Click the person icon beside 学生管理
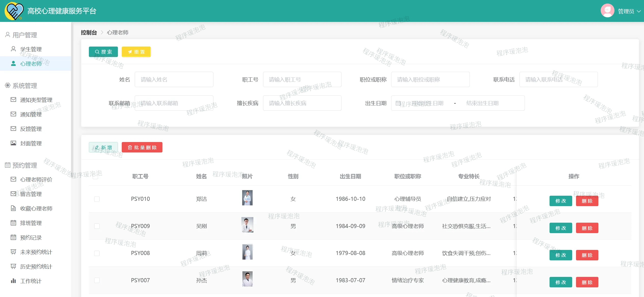This screenshot has height=297, width=644. 13,49
